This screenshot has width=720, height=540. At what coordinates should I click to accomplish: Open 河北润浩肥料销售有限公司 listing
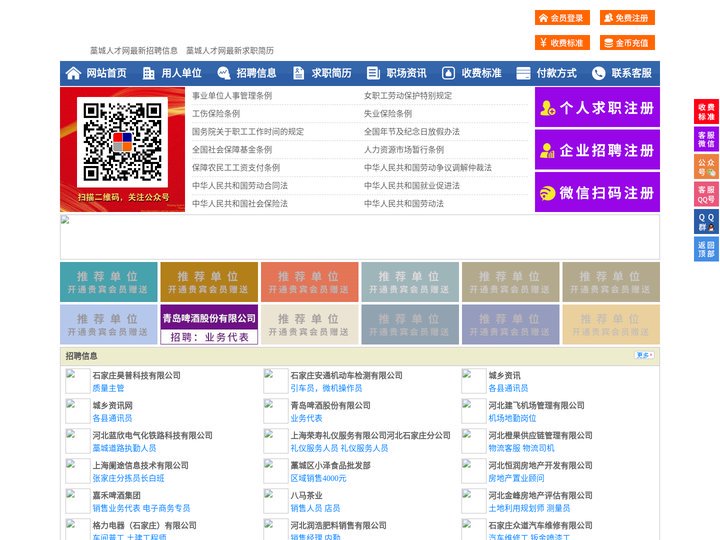tap(338, 525)
